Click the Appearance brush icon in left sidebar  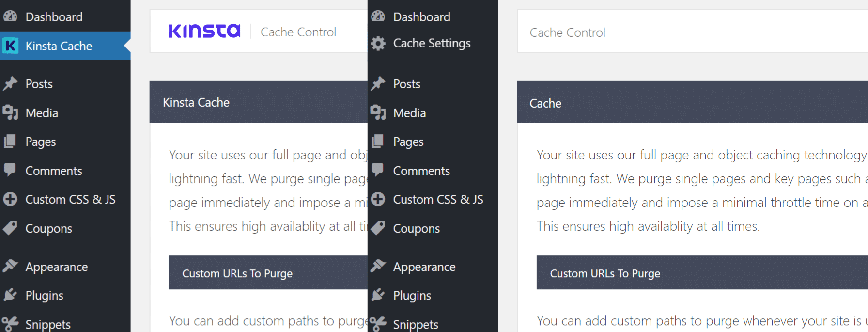10,266
